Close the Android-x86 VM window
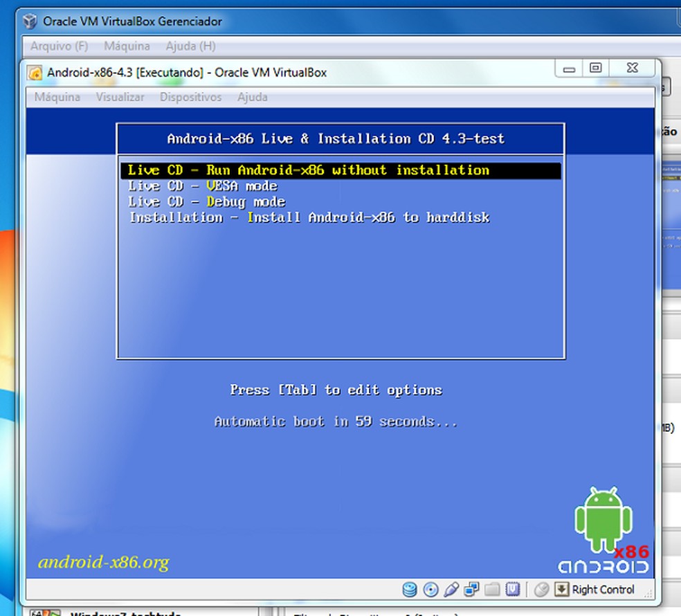Viewport: 681px width, 616px height. coord(632,69)
